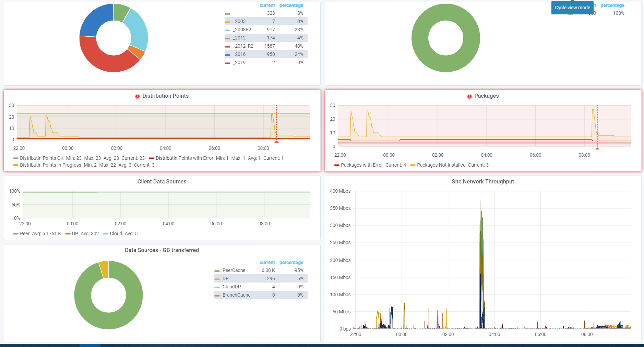Image resolution: width=644 pixels, height=347 pixels.
Task: Open the Client Data Sources panel title
Action: pos(162,182)
